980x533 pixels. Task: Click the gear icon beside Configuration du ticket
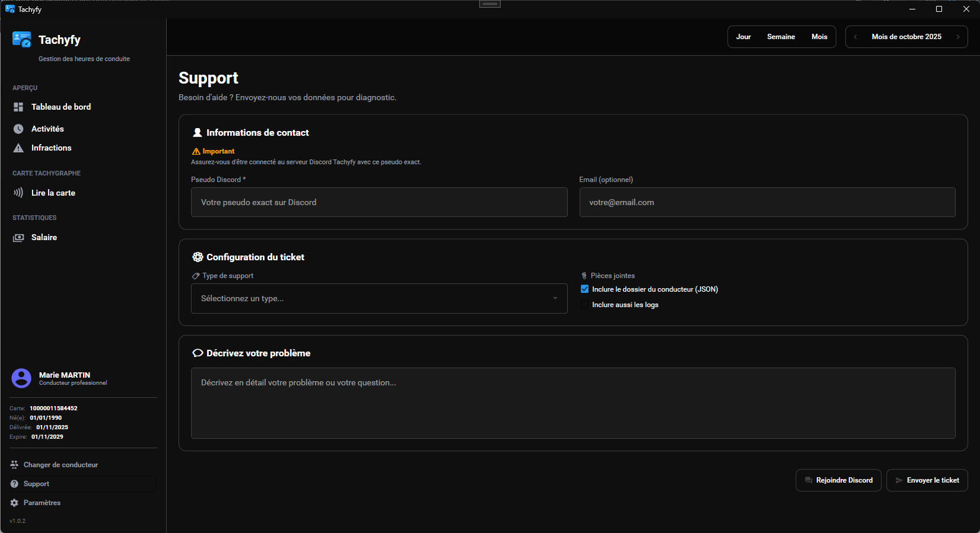click(198, 257)
